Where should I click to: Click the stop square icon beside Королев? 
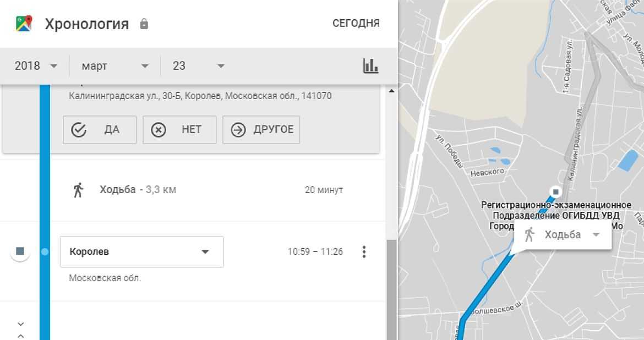click(20, 251)
